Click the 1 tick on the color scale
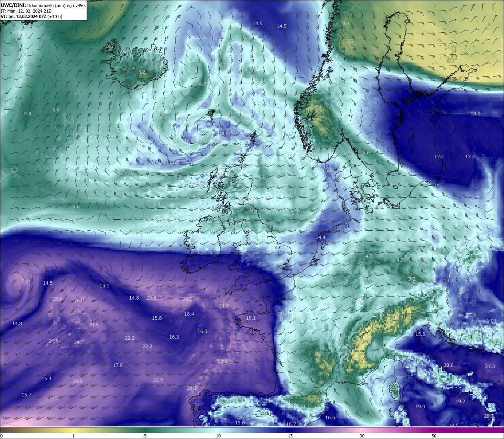This screenshot has height=439, width=504. (74, 436)
